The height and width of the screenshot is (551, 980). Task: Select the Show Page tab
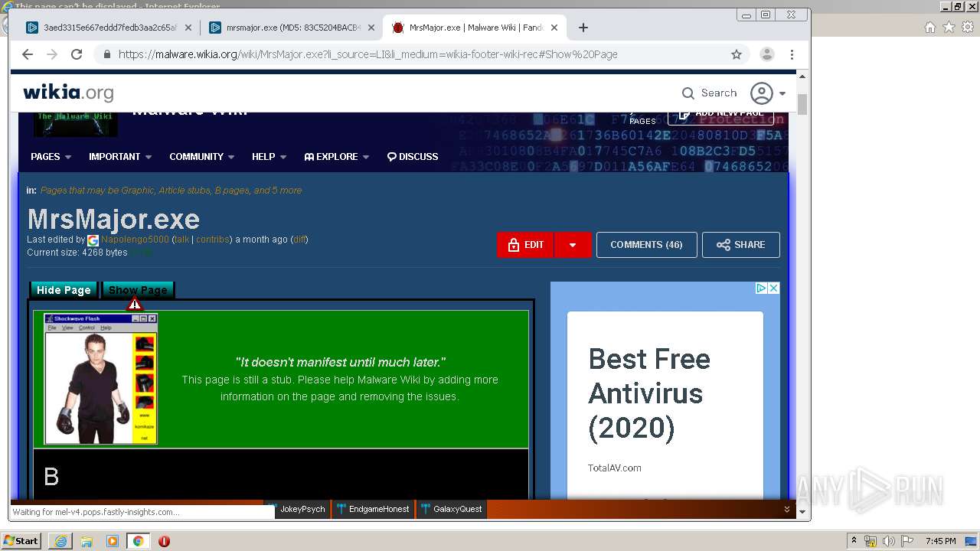pyautogui.click(x=138, y=290)
